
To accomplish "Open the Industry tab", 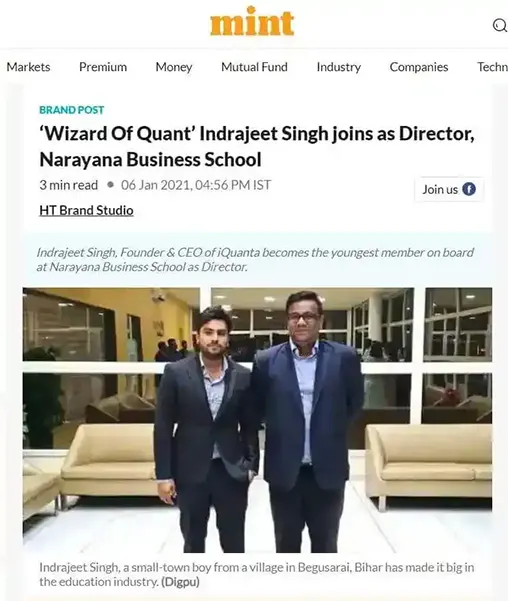I will [x=339, y=67].
